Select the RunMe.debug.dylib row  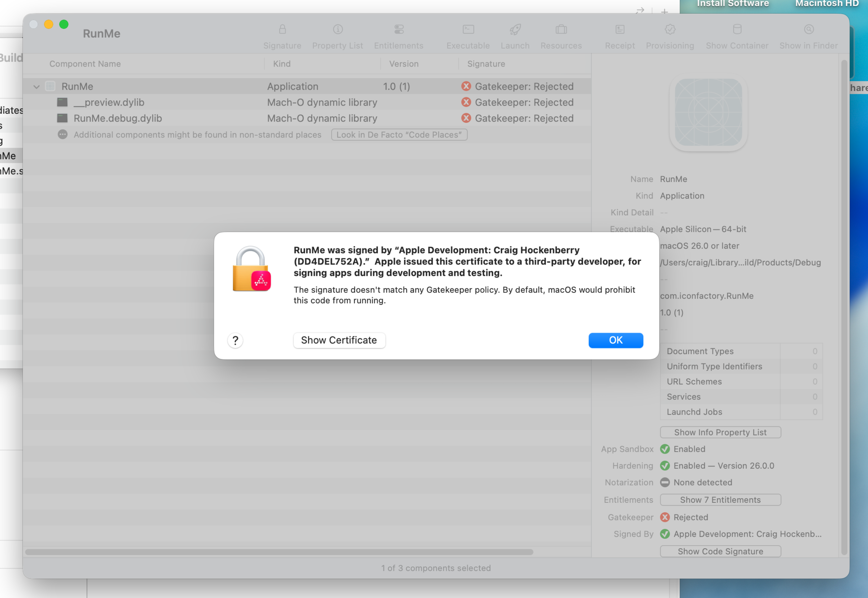point(307,118)
